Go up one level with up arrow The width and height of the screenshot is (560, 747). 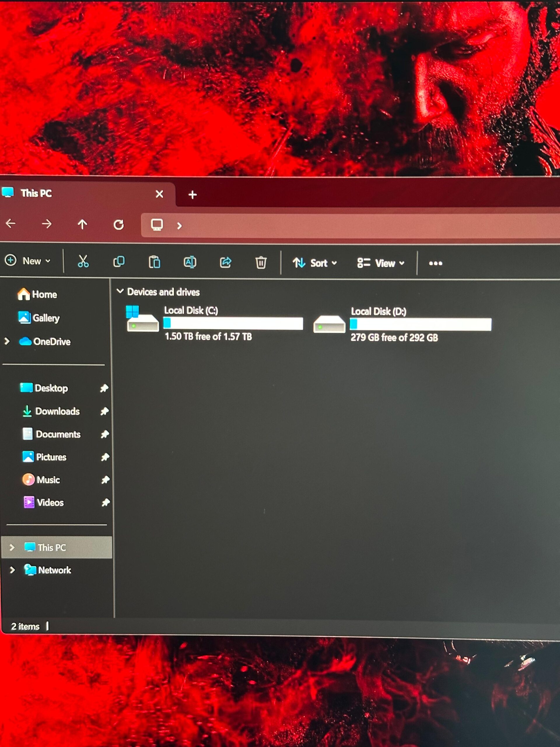pos(82,224)
